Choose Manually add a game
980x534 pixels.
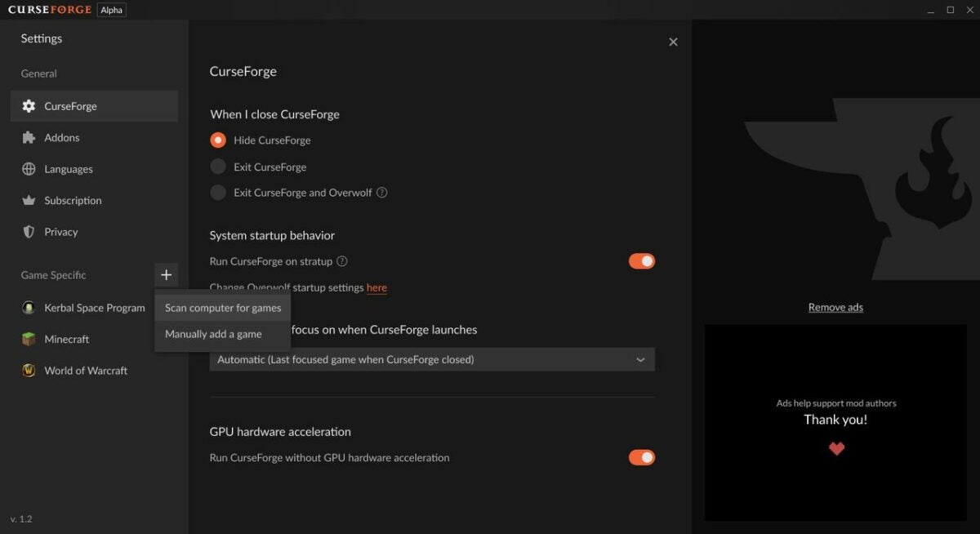(x=223, y=334)
